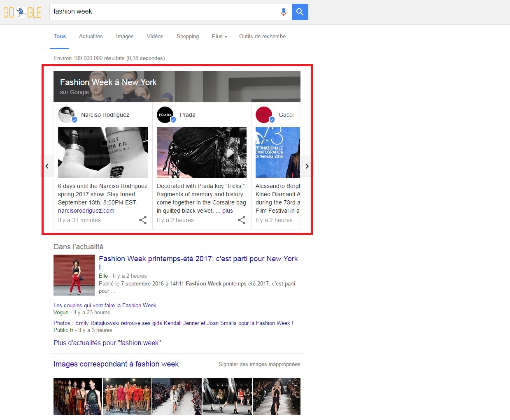Expand the Plus dropdown menu

click(x=219, y=37)
